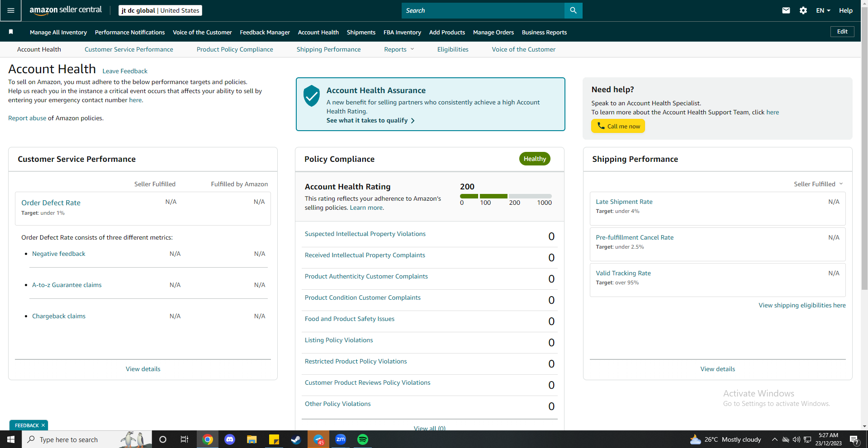Open Discord from taskbar
This screenshot has width=868, height=448.
(230, 439)
